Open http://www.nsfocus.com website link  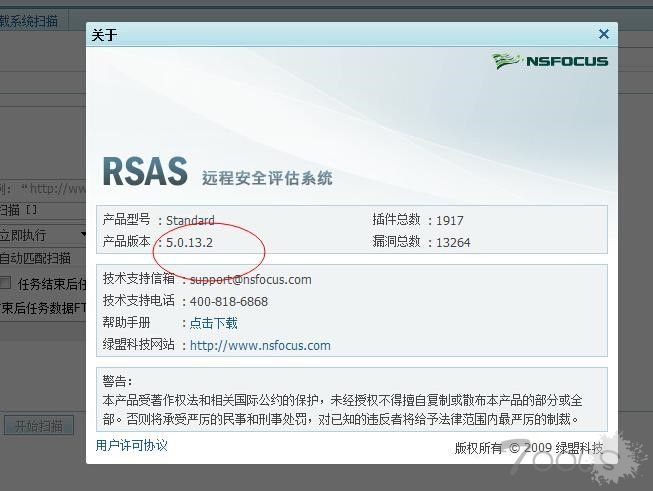260,345
